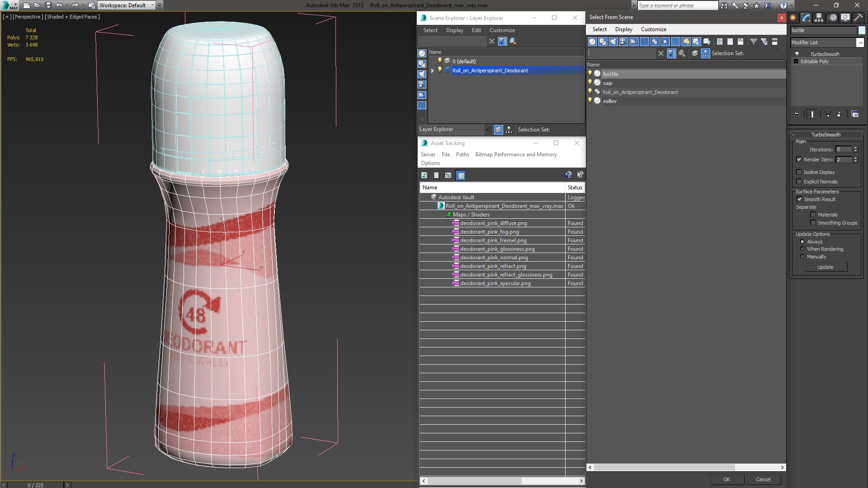
Task: Toggle Display Helpers filter in Select From Scene
Action: click(634, 42)
